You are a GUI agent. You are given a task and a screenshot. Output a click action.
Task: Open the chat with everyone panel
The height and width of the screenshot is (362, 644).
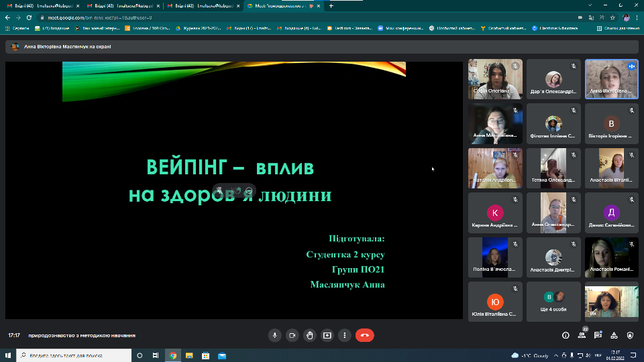click(598, 335)
